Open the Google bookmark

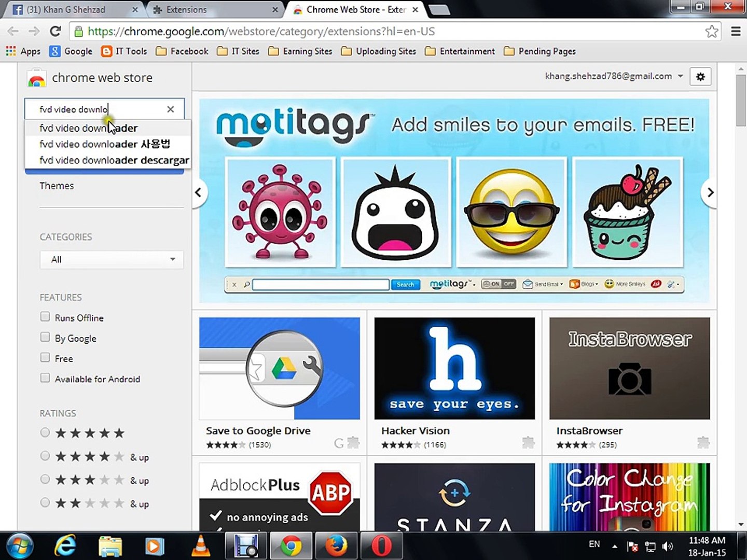71,51
